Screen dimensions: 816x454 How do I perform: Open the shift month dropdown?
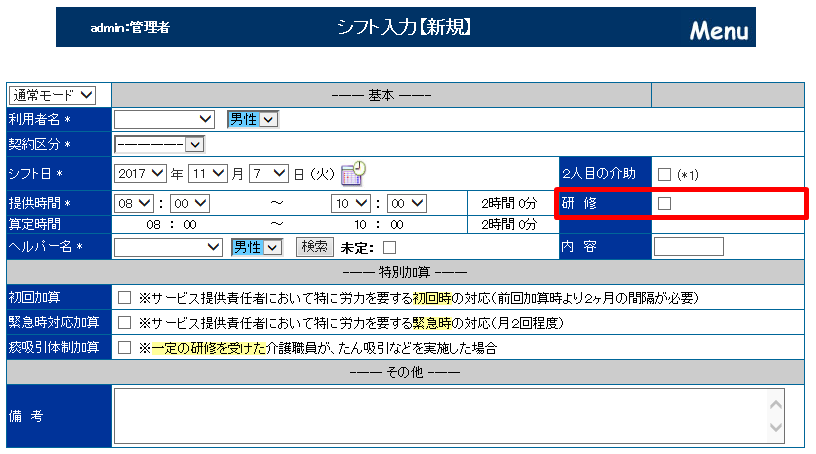208,173
